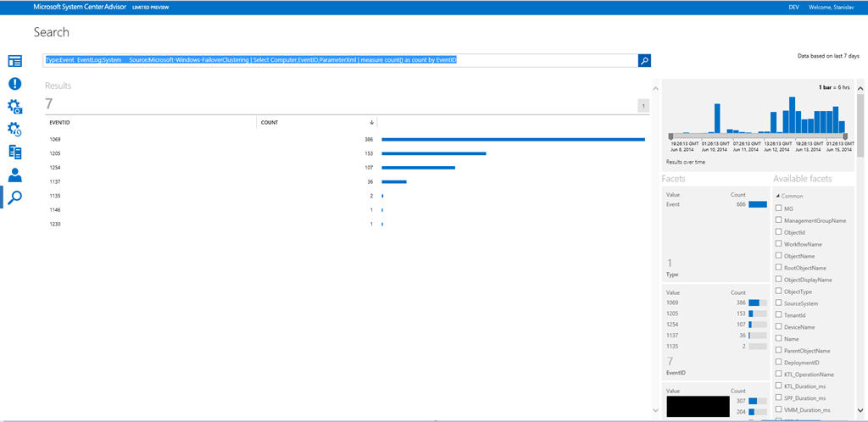The image size is (868, 422).
Task: Sort by COUNT column arrow
Action: click(371, 122)
